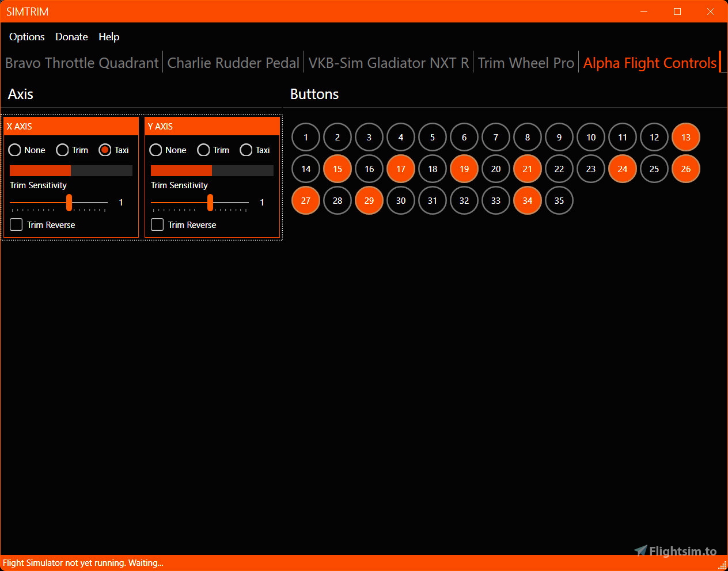Click the highlighted button 13

point(685,137)
